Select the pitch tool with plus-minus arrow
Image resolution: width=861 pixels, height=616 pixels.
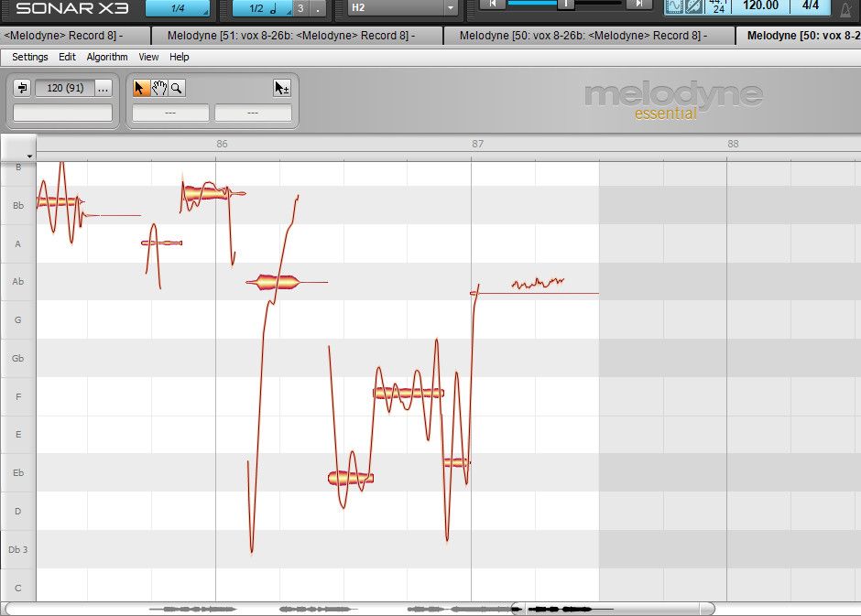[282, 88]
